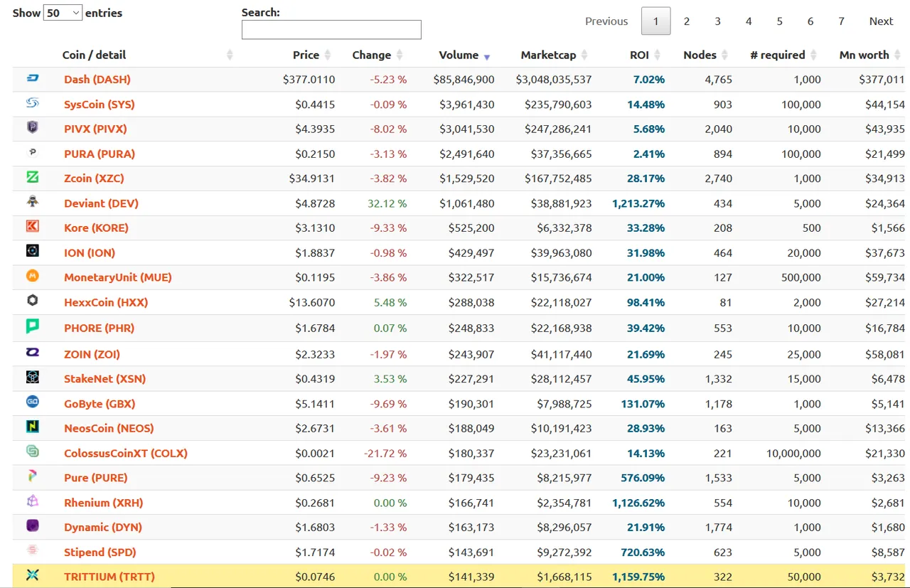The image size is (910, 588).
Task: Click the NeosCoin N logo icon
Action: point(32,427)
